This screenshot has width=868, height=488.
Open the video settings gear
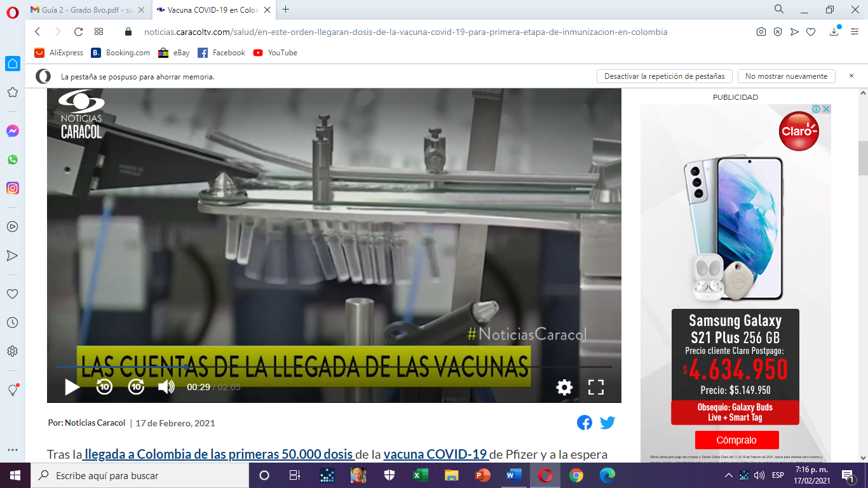pos(564,387)
